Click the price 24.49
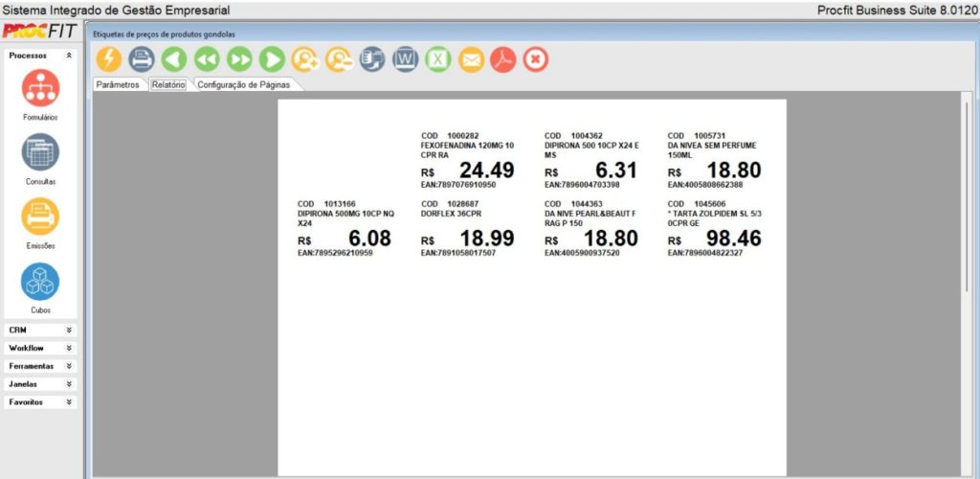This screenshot has height=479, width=980. (x=487, y=171)
